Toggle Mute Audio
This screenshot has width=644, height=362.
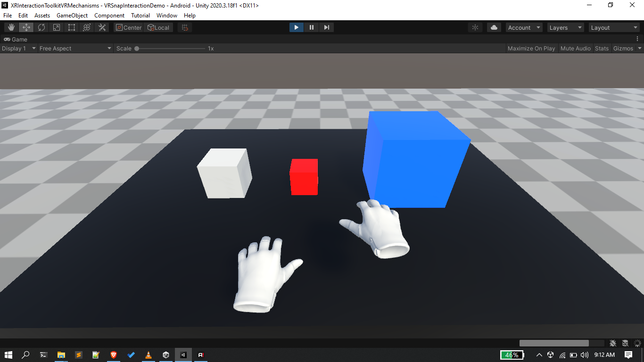tap(575, 48)
